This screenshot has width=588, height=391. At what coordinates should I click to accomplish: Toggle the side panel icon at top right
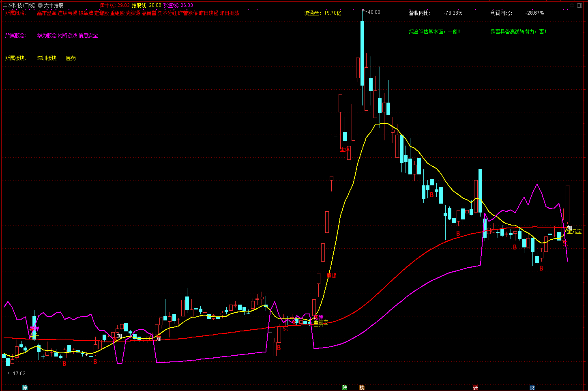[x=580, y=5]
